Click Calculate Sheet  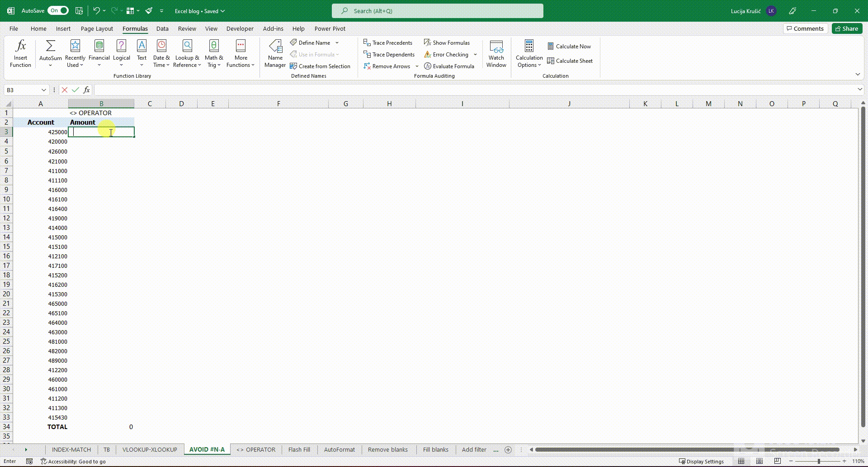[x=570, y=61]
